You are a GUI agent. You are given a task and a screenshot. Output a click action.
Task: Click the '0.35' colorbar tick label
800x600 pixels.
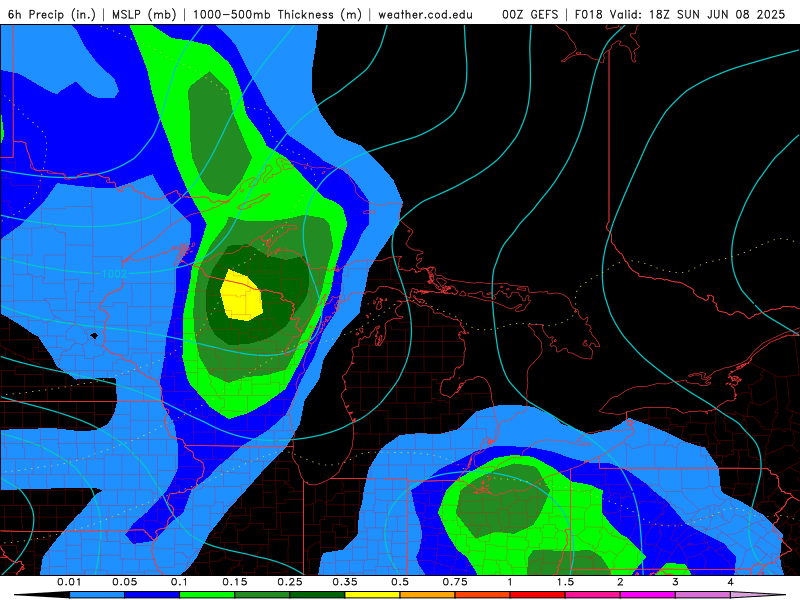[x=345, y=582]
